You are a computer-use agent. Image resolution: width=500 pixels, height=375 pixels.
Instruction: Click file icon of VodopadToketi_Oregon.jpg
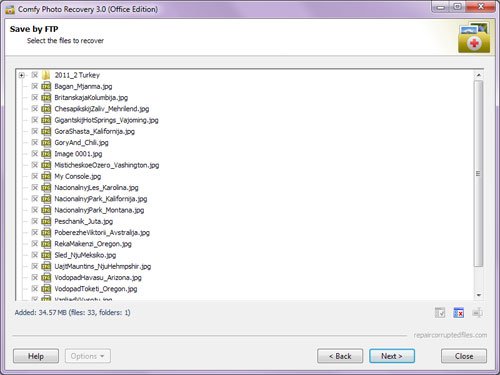[46, 289]
